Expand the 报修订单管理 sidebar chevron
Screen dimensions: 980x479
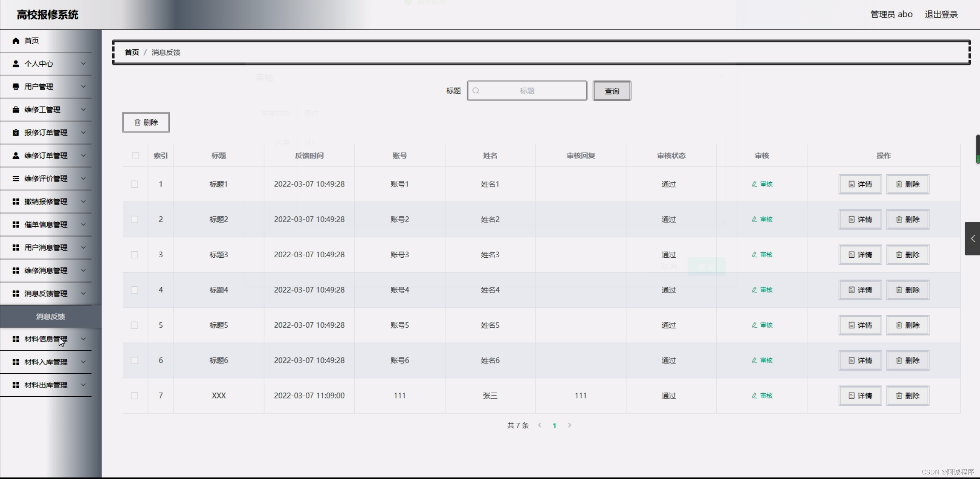coord(83,132)
